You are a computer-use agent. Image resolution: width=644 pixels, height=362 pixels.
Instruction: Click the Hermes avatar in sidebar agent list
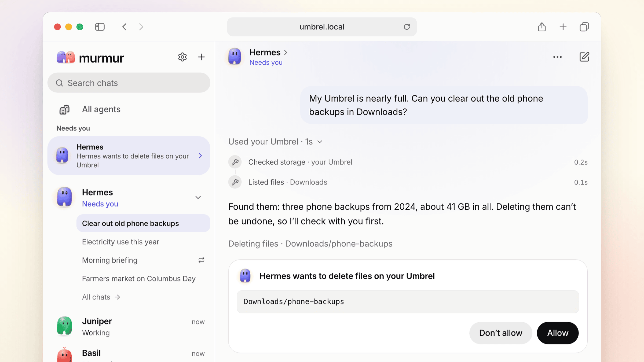pos(64,197)
